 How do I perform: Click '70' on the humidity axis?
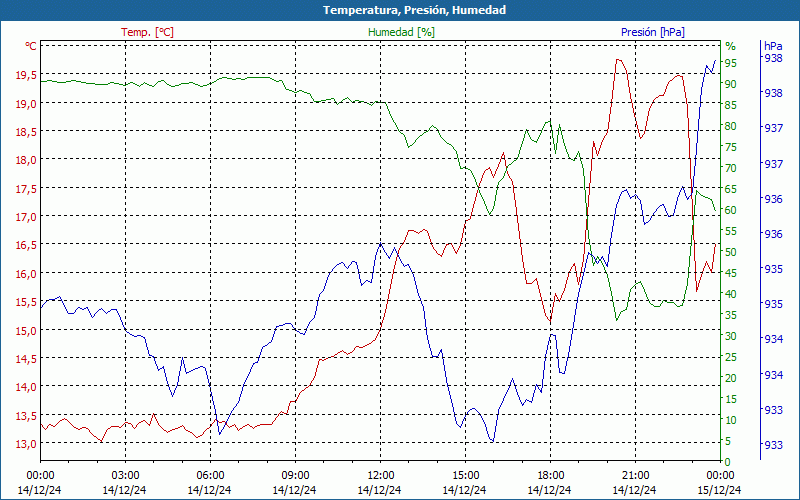point(731,168)
